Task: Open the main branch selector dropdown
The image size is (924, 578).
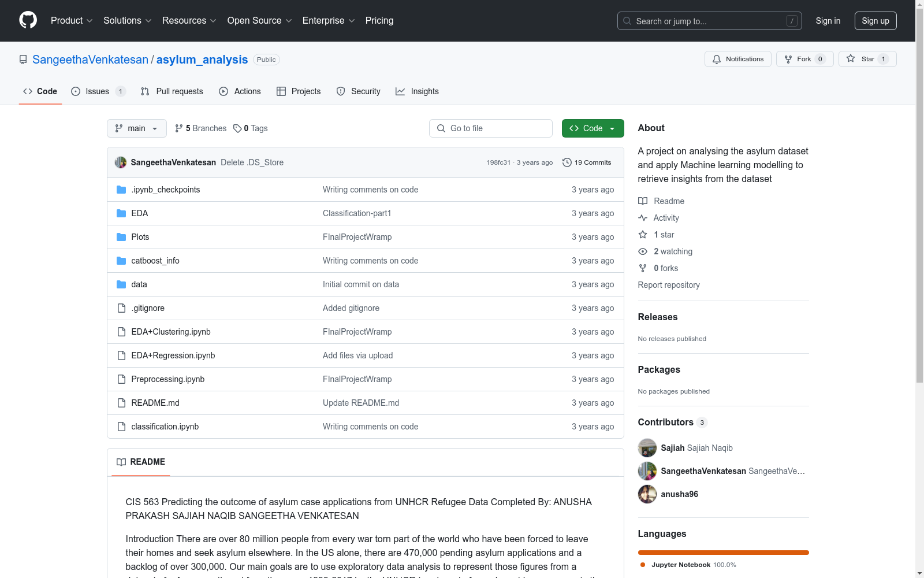Action: pyautogui.click(x=137, y=128)
